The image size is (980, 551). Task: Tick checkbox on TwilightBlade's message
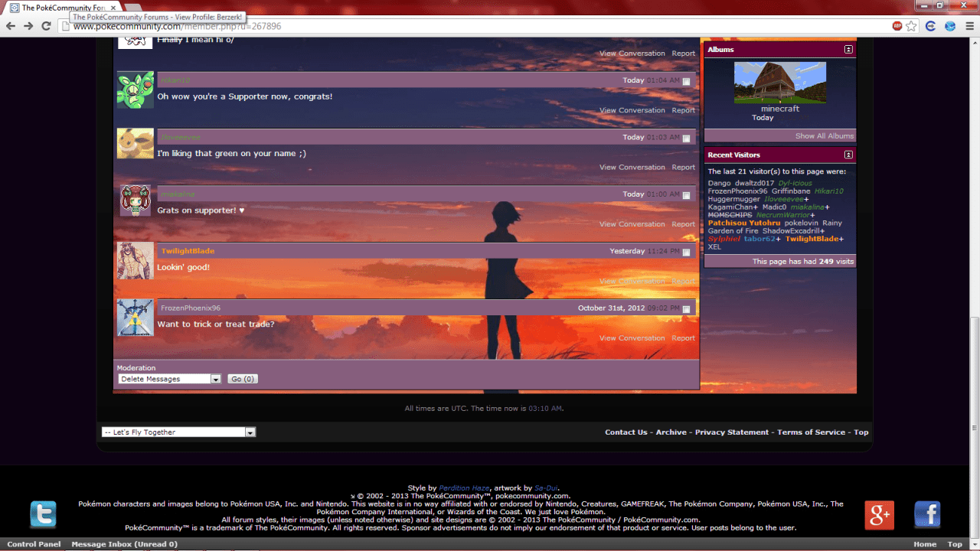click(686, 253)
